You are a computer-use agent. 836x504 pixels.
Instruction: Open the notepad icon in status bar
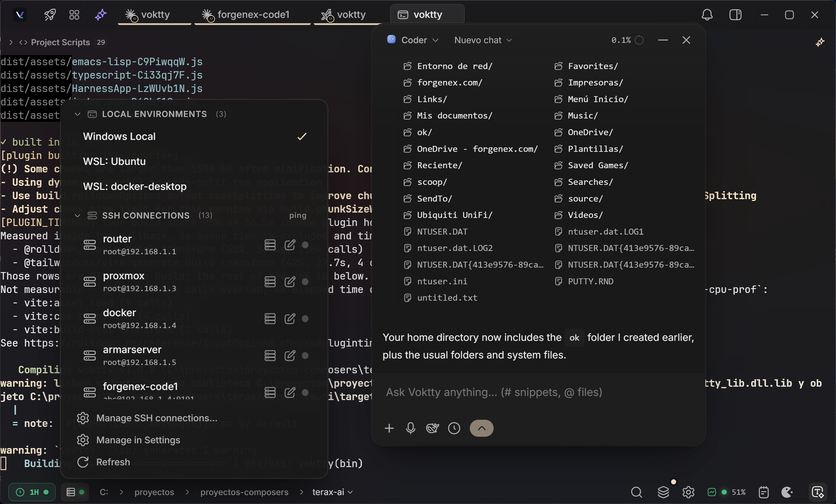(763, 492)
